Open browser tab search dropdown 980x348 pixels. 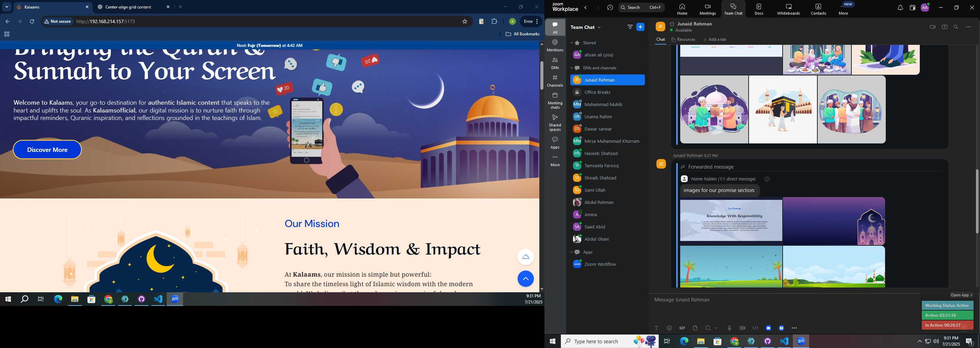6,7
